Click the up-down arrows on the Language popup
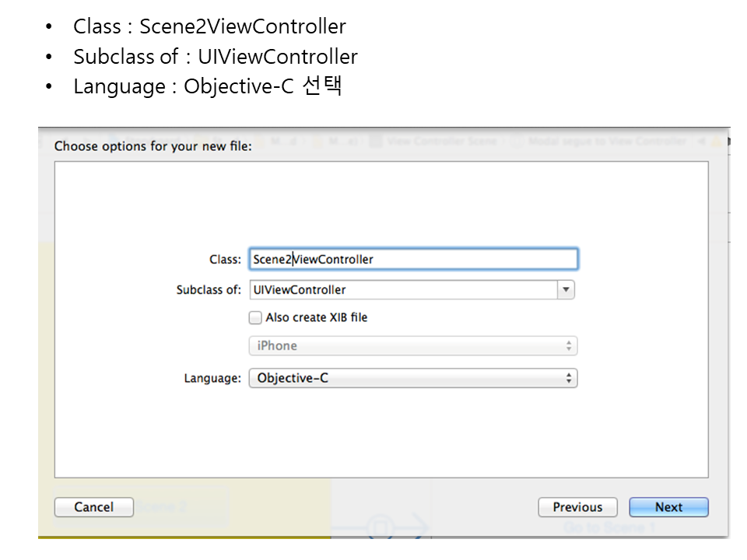The image size is (747, 560). (569, 379)
